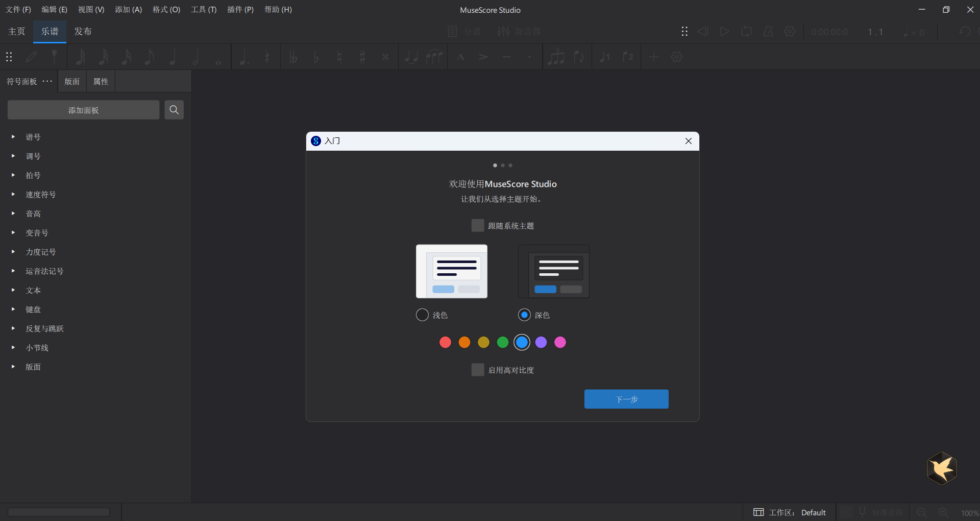Pick the dark theme preview thumbnail
This screenshot has width=980, height=521.
pyautogui.click(x=554, y=271)
